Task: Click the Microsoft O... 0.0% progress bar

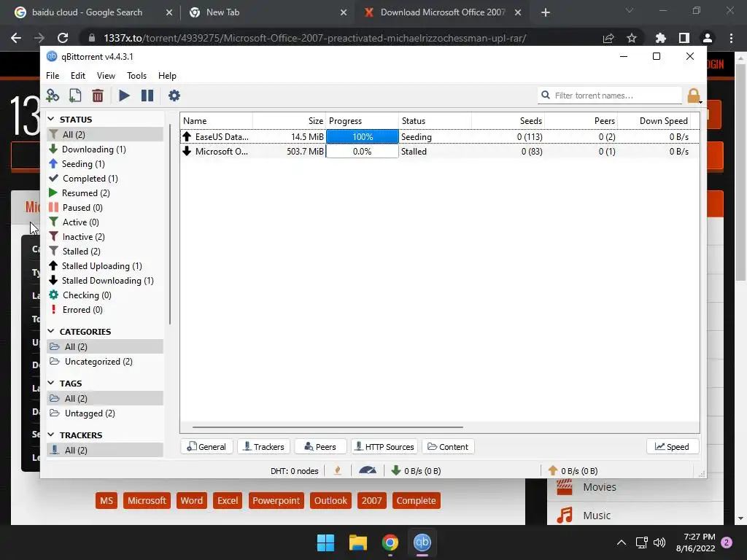Action: (362, 152)
